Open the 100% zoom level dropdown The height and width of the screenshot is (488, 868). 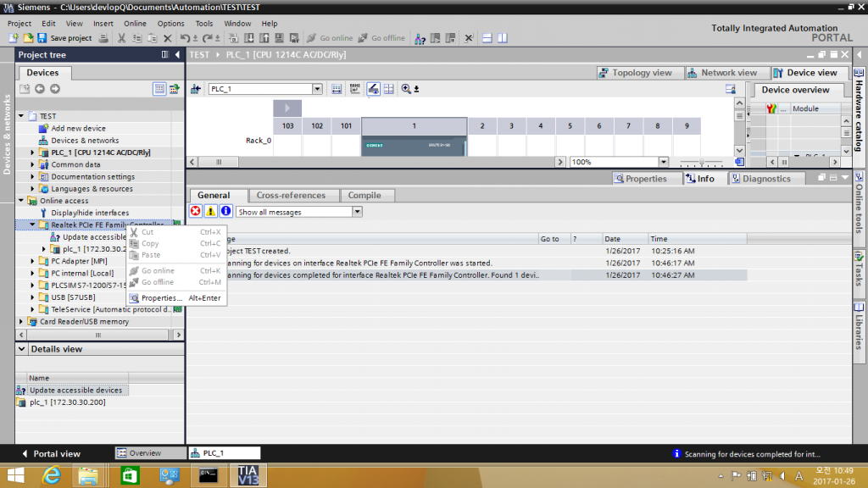663,162
